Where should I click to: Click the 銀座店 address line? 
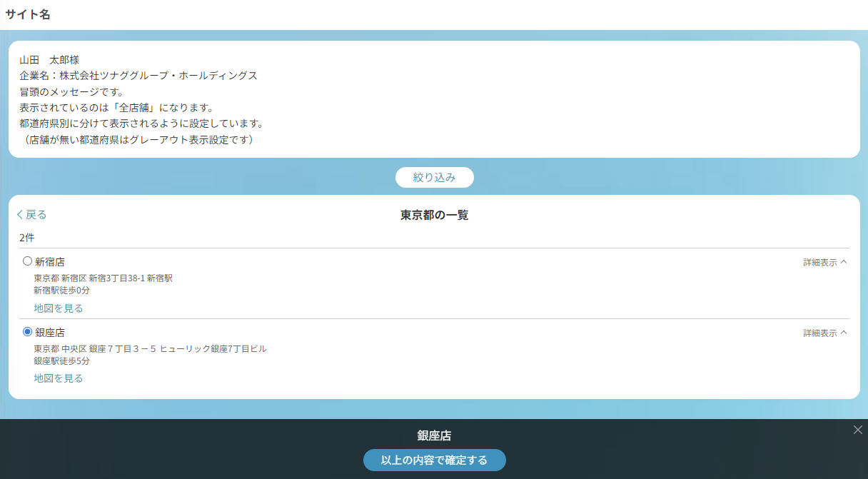coord(150,349)
